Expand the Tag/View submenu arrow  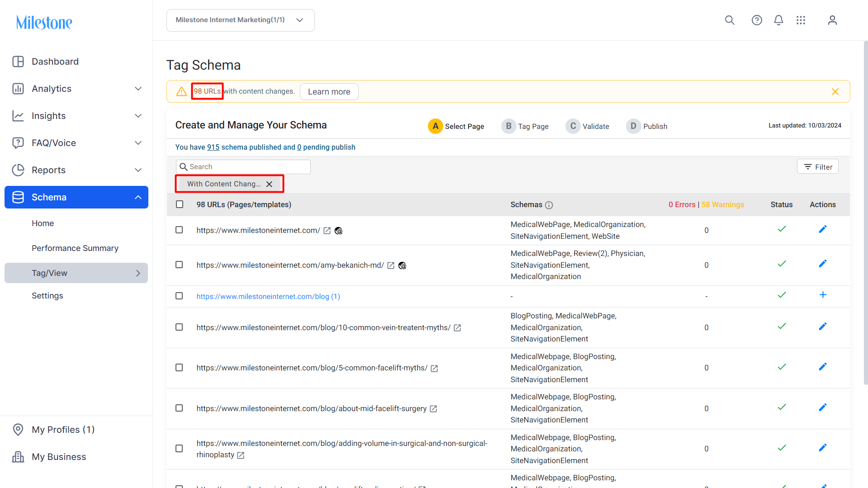coord(138,273)
